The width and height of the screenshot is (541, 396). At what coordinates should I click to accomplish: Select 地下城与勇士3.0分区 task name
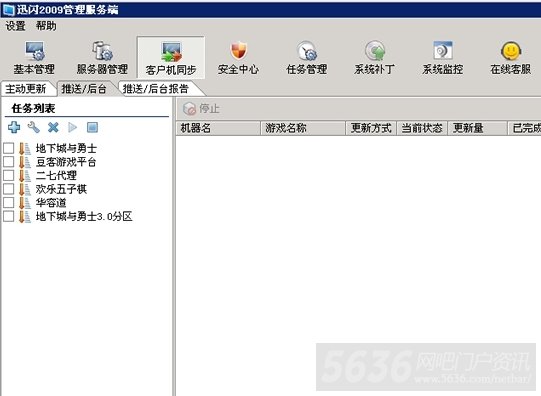point(84,217)
